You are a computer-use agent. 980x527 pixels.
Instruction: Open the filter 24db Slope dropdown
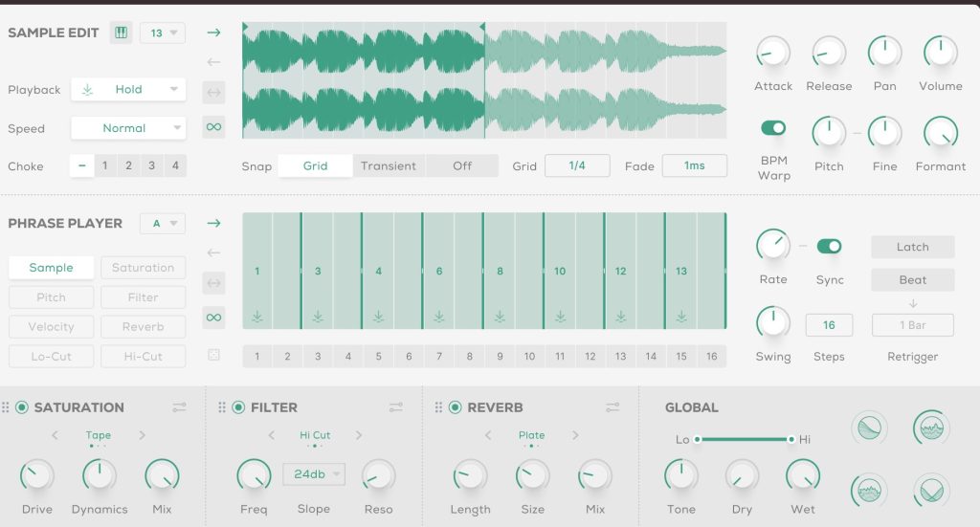tap(313, 474)
